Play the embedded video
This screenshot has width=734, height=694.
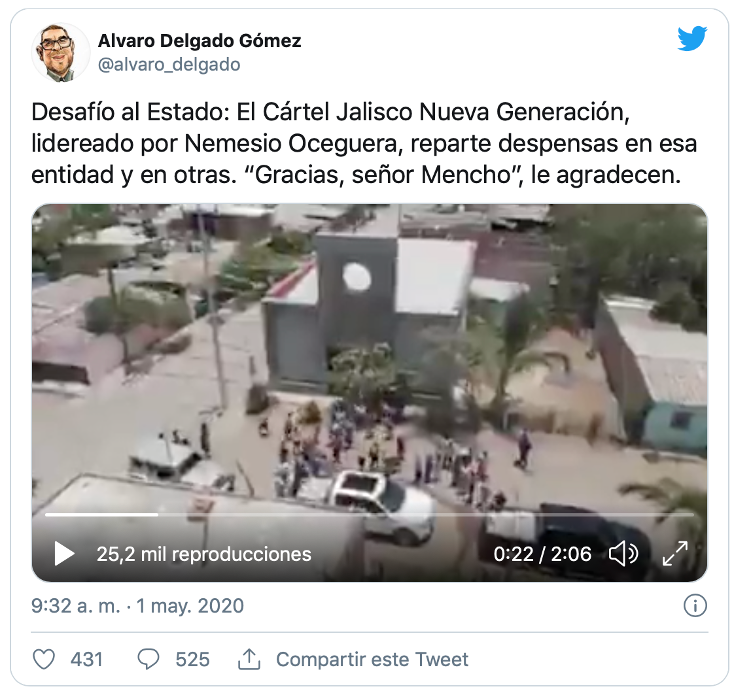click(64, 554)
